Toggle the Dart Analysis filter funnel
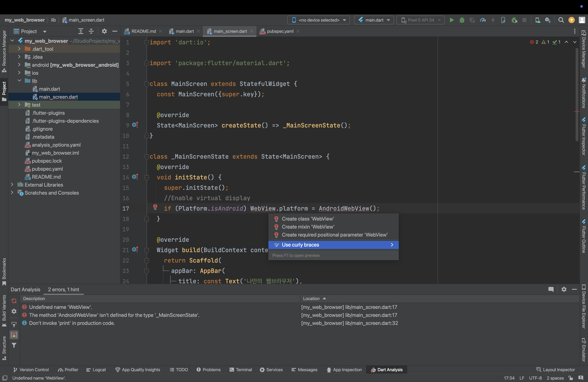 pos(14,345)
